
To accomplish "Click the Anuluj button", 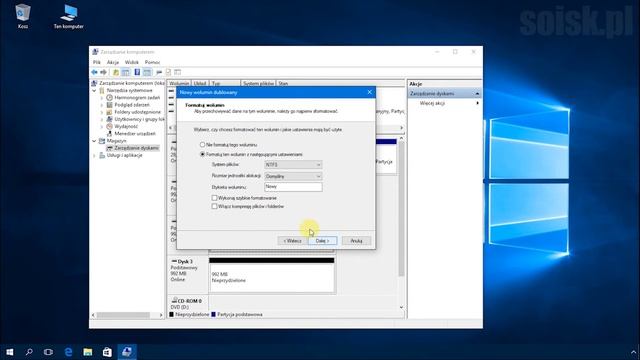I will coord(356,241).
